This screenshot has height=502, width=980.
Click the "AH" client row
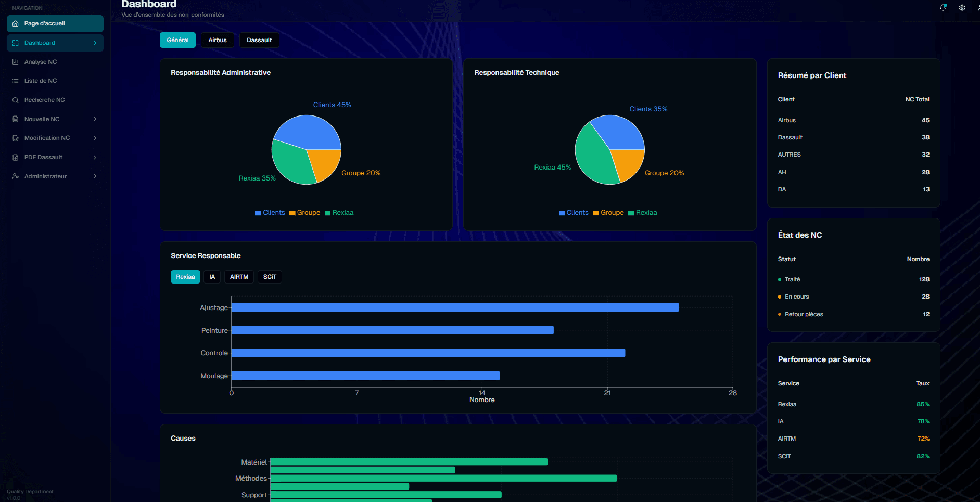854,172
